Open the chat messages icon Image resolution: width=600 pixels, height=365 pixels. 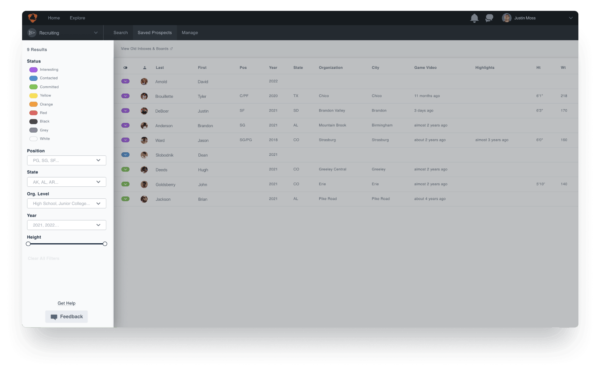pos(489,18)
